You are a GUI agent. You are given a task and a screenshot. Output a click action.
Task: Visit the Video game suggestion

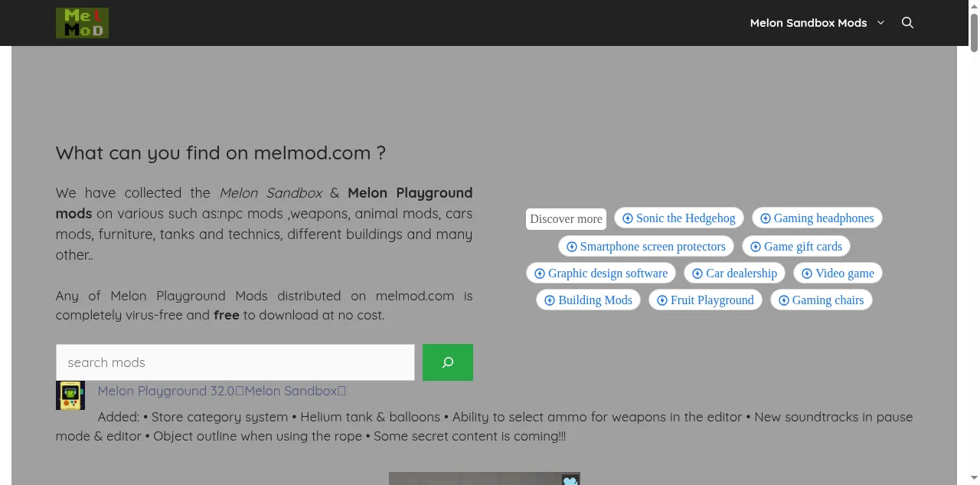838,273
